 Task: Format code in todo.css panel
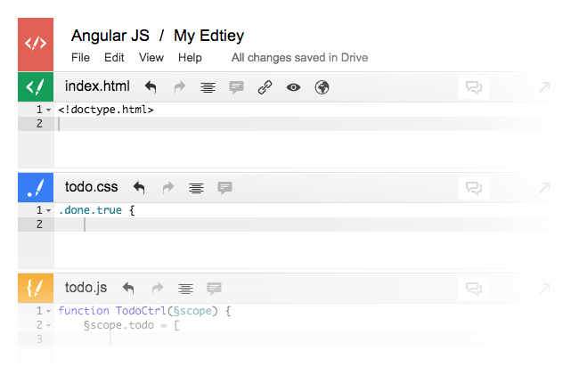pyautogui.click(x=196, y=188)
